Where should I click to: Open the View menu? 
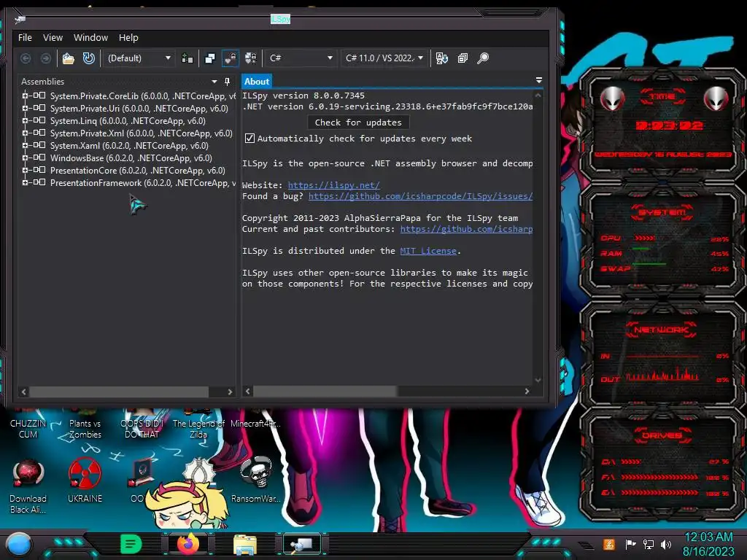click(53, 38)
